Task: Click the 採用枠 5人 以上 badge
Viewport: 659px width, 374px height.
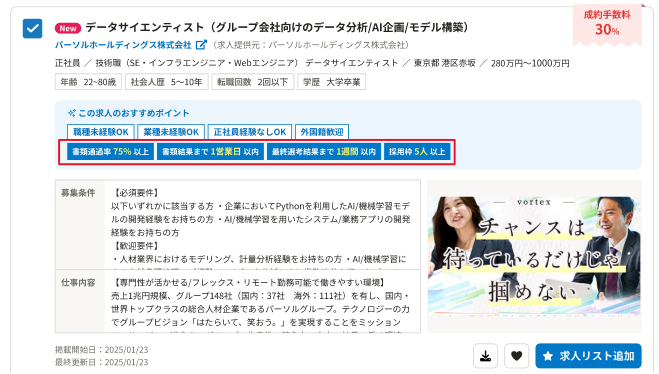Action: (x=417, y=152)
